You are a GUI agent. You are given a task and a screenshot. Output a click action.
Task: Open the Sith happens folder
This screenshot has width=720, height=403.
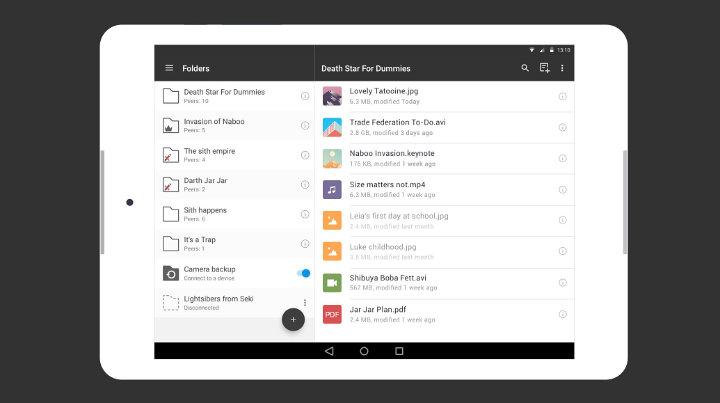coord(235,214)
